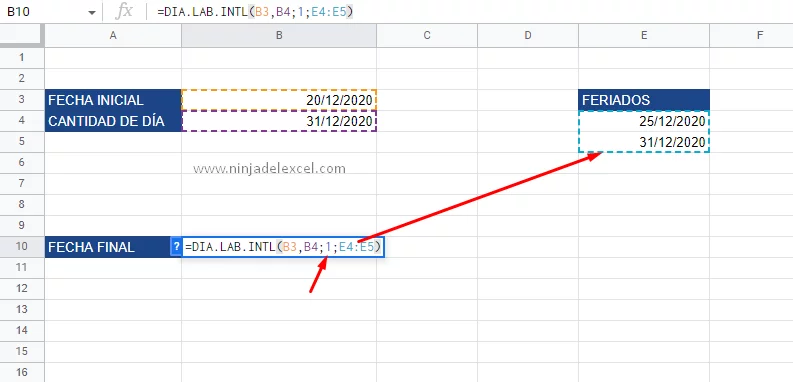Select column A header
This screenshot has width=793, height=382.
tap(113, 35)
